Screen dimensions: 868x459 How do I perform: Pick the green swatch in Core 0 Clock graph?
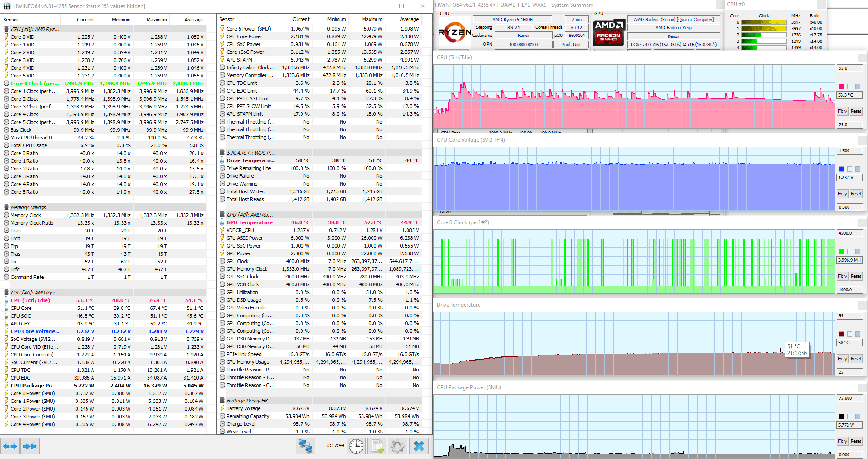click(842, 252)
